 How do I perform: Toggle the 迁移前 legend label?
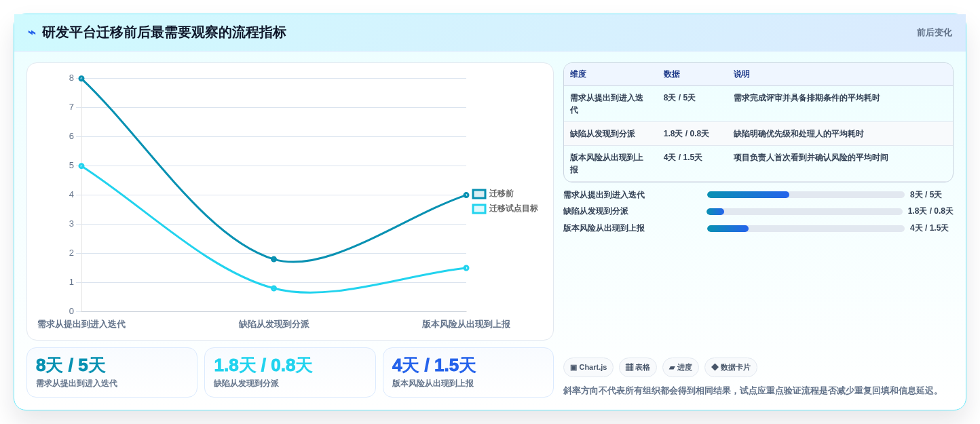click(502, 194)
